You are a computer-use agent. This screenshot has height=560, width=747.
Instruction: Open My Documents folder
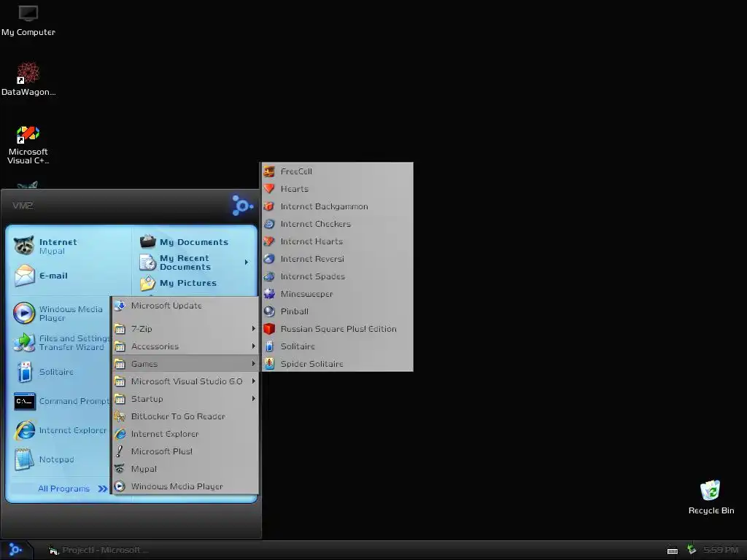(x=194, y=242)
